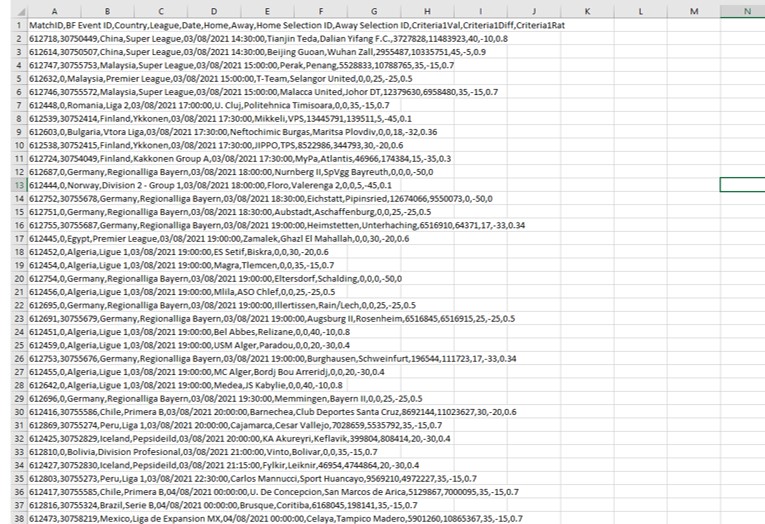Screen dimensions: 765x524
Task: Click the row with Barnechea match
Action: [x=272, y=412]
